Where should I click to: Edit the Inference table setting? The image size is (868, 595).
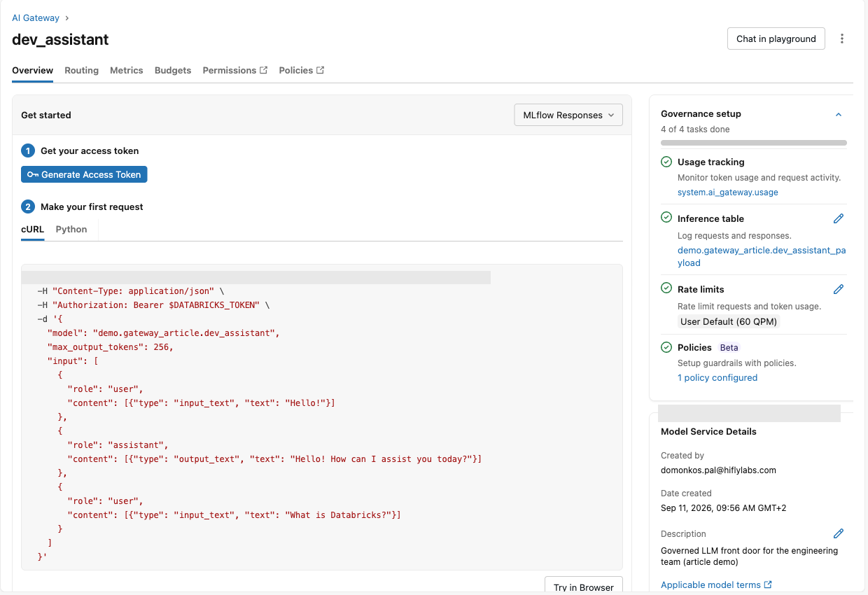(839, 218)
